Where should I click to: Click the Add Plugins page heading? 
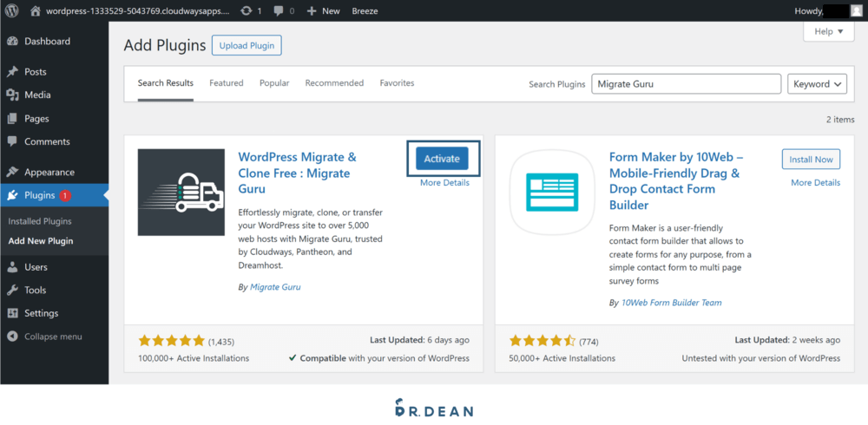(165, 45)
